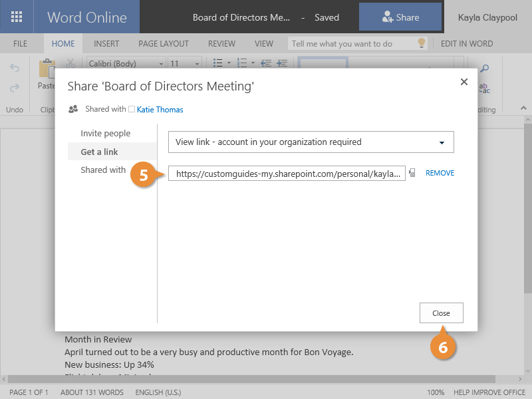Click the Find magnifier icon in ribbon
The height and width of the screenshot is (399, 532).
tap(485, 68)
